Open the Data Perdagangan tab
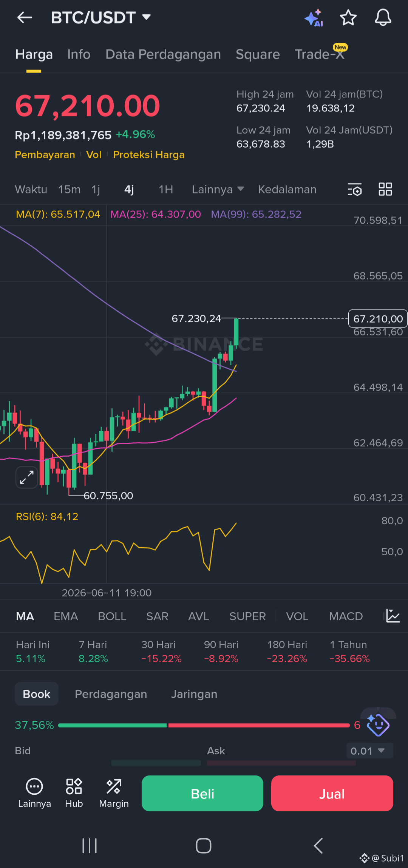The image size is (408, 868). pos(163,54)
